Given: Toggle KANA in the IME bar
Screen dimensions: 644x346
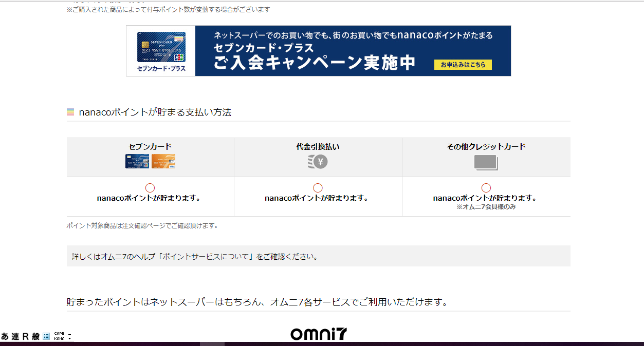Looking at the screenshot, I should [59, 339].
